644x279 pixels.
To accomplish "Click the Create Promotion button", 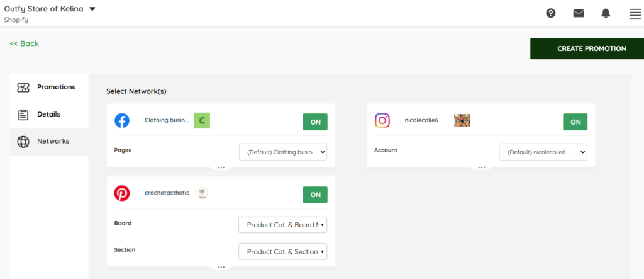I will (x=591, y=48).
